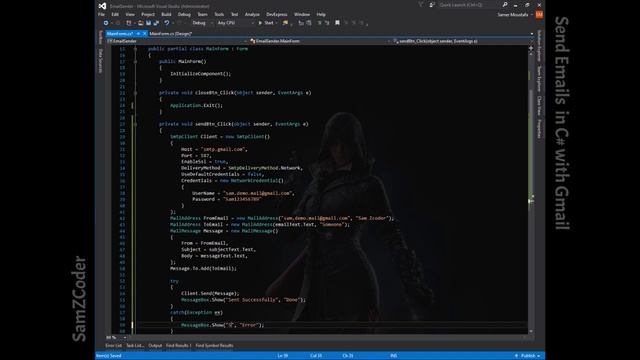Pin the MainForm.cs tab
640x360 pixels.
[x=138, y=33]
